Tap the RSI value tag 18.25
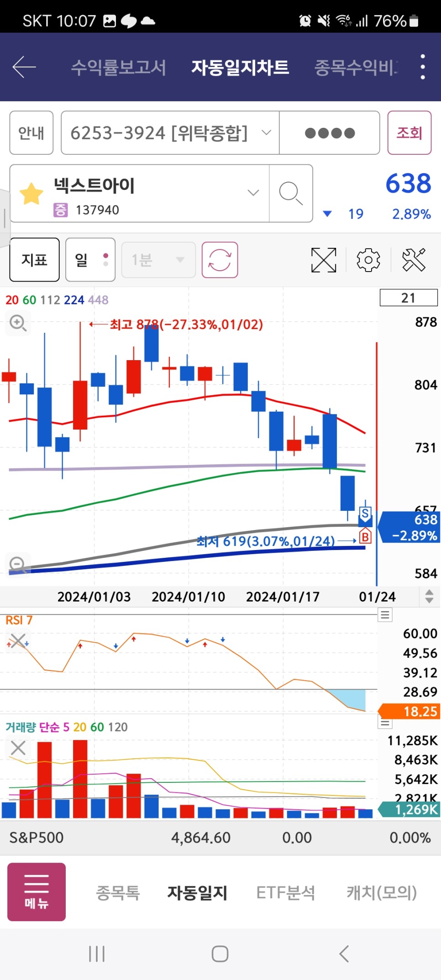This screenshot has height=980, width=441. [409, 711]
